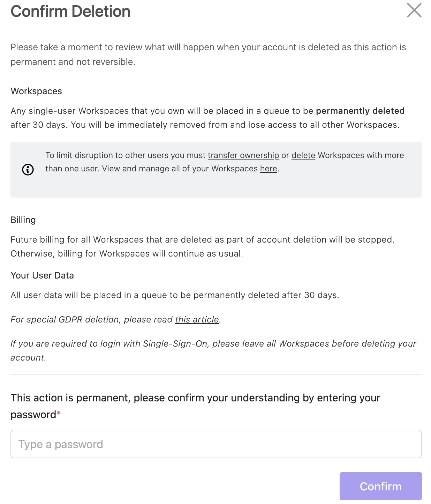Click the Workspaces section heading
This screenshot has height=504, width=431.
coord(36,91)
